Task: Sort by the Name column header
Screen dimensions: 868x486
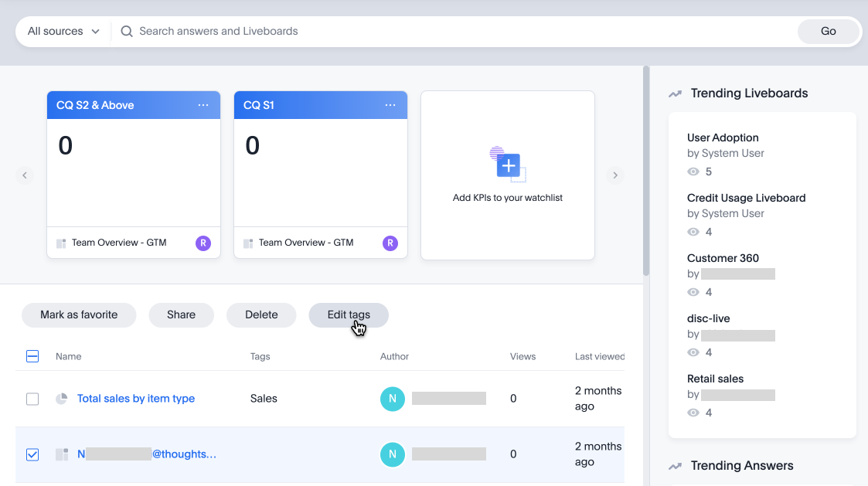Action: tap(68, 356)
